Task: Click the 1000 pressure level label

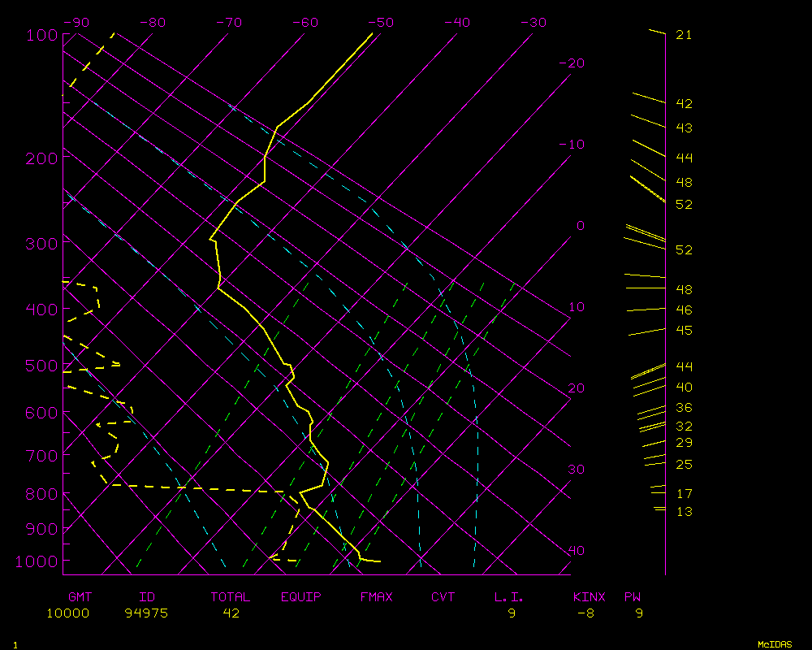Action: [x=37, y=561]
